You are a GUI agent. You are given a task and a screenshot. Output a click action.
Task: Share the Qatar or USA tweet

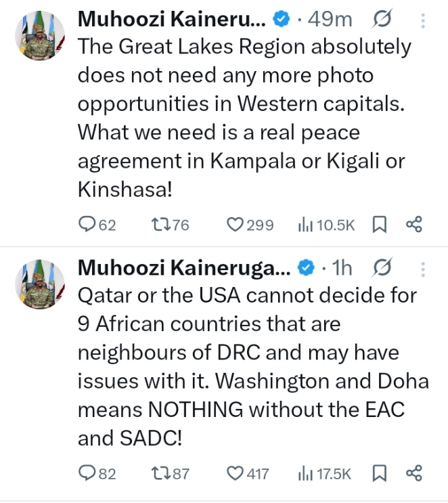point(413,473)
